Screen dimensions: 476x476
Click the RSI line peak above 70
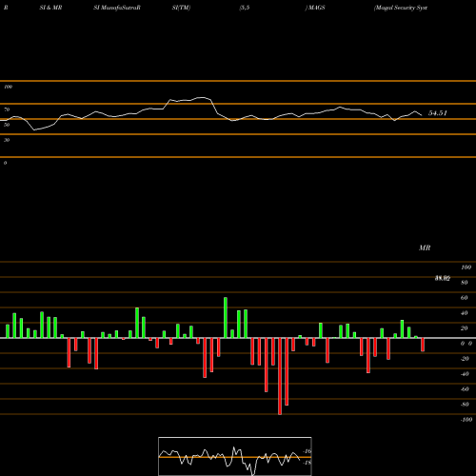(202, 98)
